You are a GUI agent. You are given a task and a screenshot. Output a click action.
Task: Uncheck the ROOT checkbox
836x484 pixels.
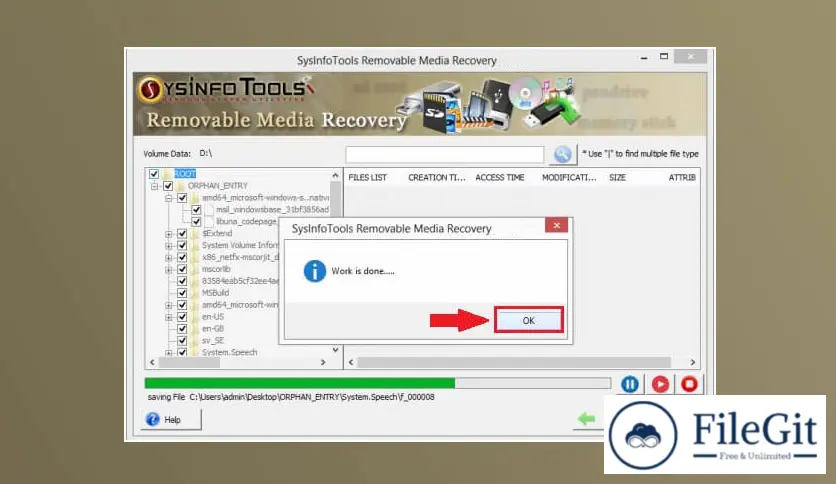(x=154, y=174)
